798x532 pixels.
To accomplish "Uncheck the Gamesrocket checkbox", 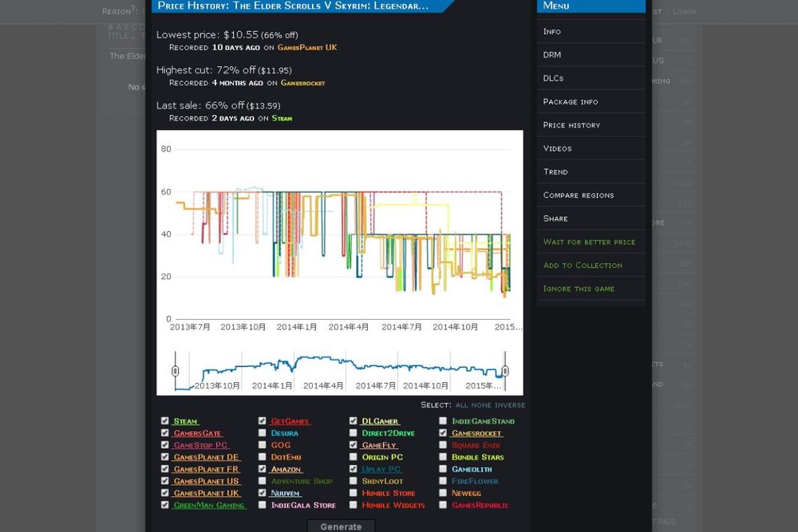I will click(x=443, y=433).
